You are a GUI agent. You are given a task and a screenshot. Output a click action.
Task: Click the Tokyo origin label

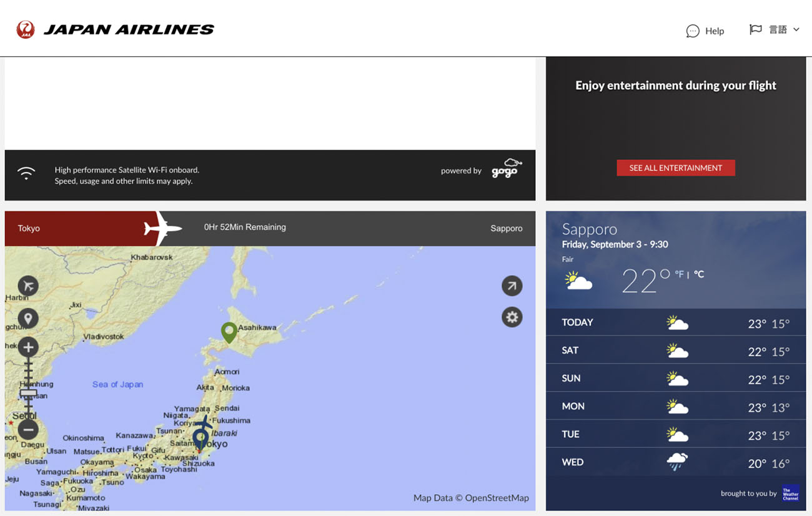point(29,229)
